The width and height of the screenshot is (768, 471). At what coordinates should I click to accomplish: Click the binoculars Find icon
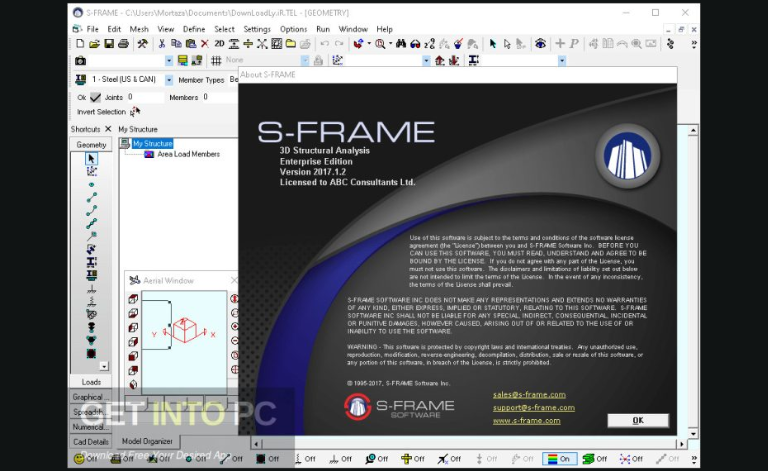coord(400,44)
